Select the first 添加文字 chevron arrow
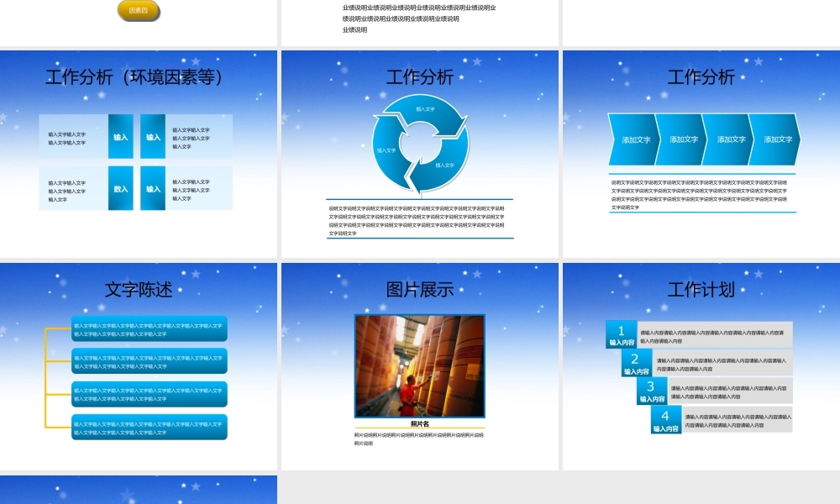Viewport: 840px width, 504px height. click(637, 138)
